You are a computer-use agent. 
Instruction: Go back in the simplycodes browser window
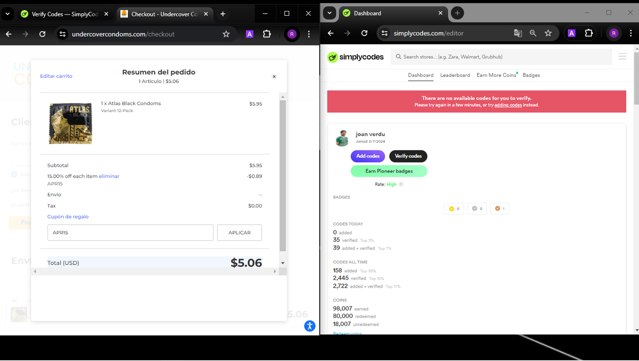point(331,33)
